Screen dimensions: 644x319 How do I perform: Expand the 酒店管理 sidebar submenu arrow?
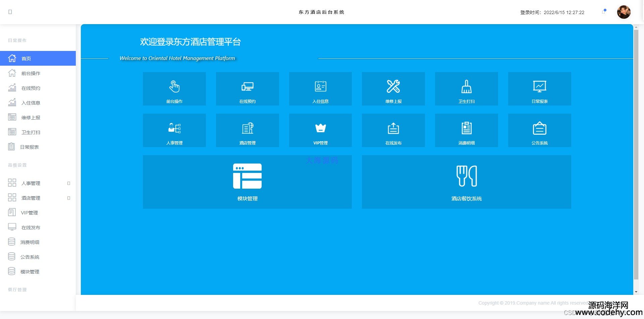(69, 198)
